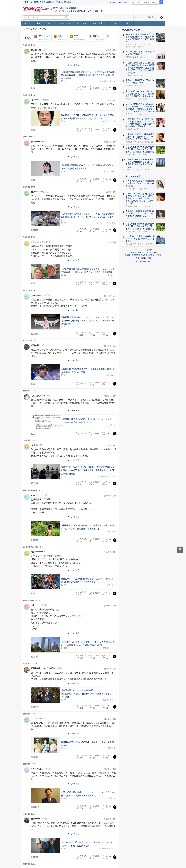Click 非表示・報告 on hir******** comment
This screenshot has width=186, height=868.
click(x=110, y=100)
